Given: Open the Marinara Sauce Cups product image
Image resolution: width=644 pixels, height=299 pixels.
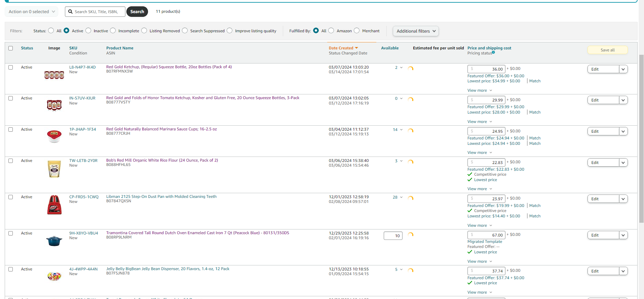Looking at the screenshot, I should [x=54, y=136].
